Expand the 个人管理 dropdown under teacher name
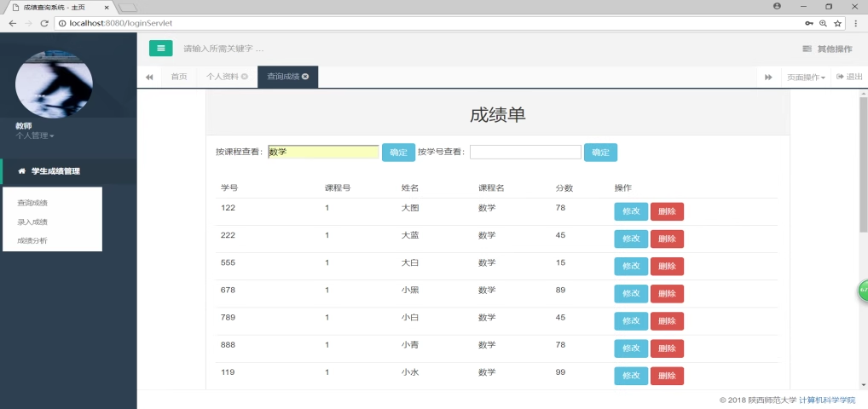 [35, 135]
